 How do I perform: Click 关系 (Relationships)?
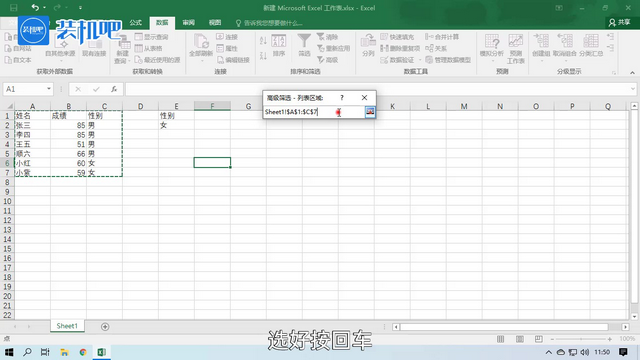pyautogui.click(x=436, y=48)
